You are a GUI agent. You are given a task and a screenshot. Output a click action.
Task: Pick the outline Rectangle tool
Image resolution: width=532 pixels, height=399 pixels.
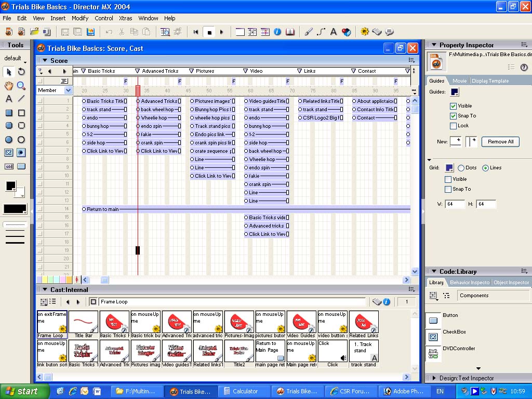pos(21,113)
